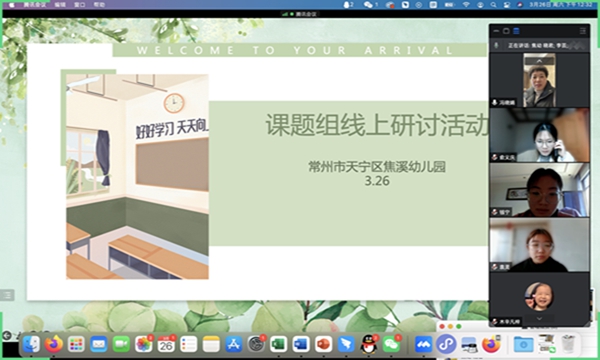Open the video panel's top-right menu icon
600x360 pixels.
(582, 31)
